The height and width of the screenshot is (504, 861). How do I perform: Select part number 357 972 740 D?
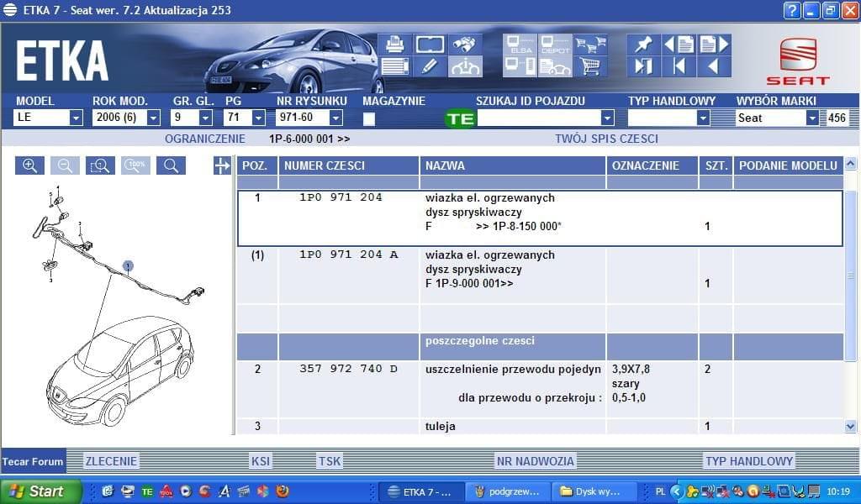pyautogui.click(x=349, y=369)
